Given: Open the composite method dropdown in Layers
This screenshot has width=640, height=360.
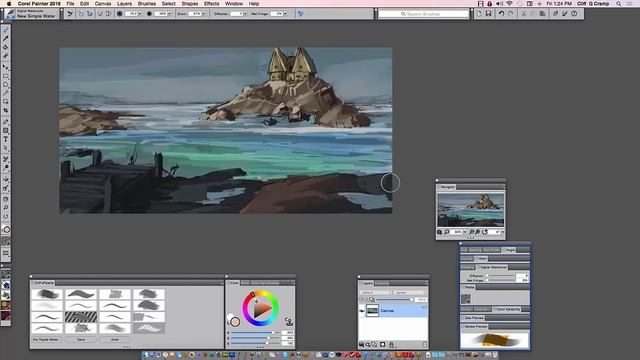Looking at the screenshot, I should pos(376,293).
